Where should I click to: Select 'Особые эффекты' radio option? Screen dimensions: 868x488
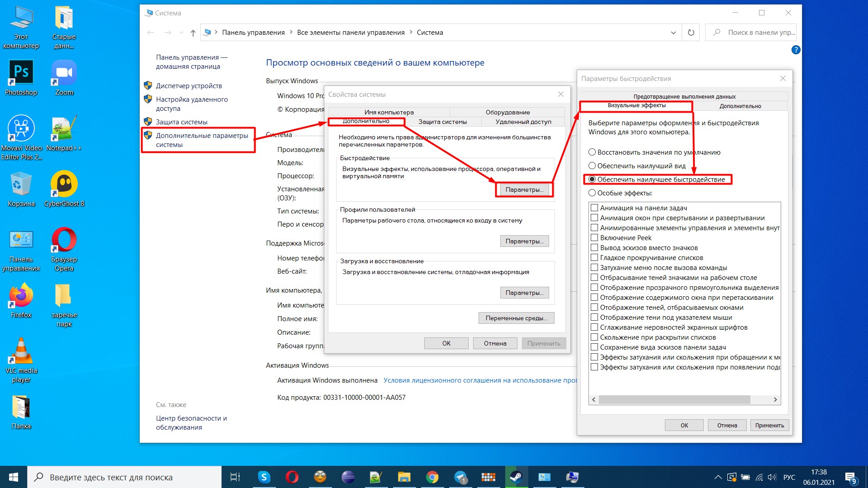point(592,193)
